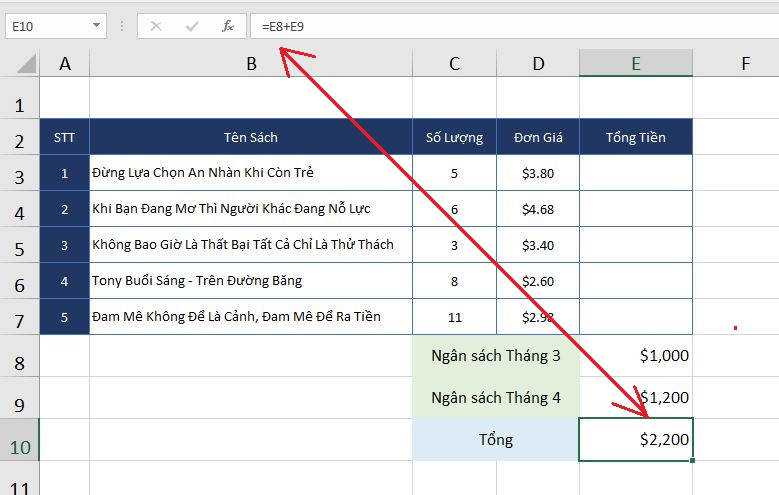Select row 9 header
The height and width of the screenshot is (495, 779).
[19, 398]
